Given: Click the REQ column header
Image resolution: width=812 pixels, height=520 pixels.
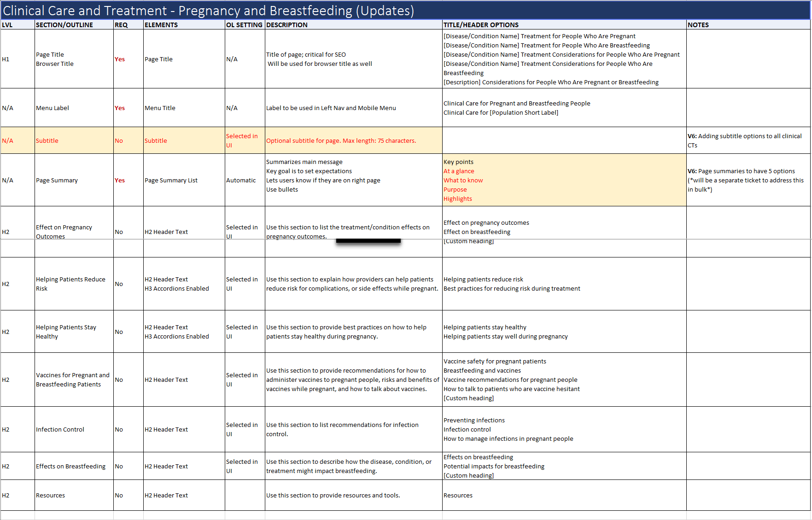Looking at the screenshot, I should [x=129, y=25].
